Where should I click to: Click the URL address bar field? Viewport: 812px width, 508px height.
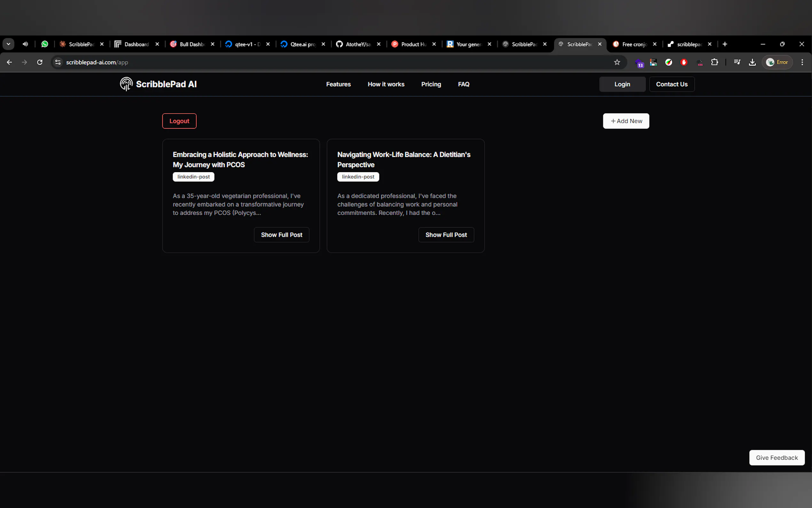pyautogui.click(x=302, y=62)
